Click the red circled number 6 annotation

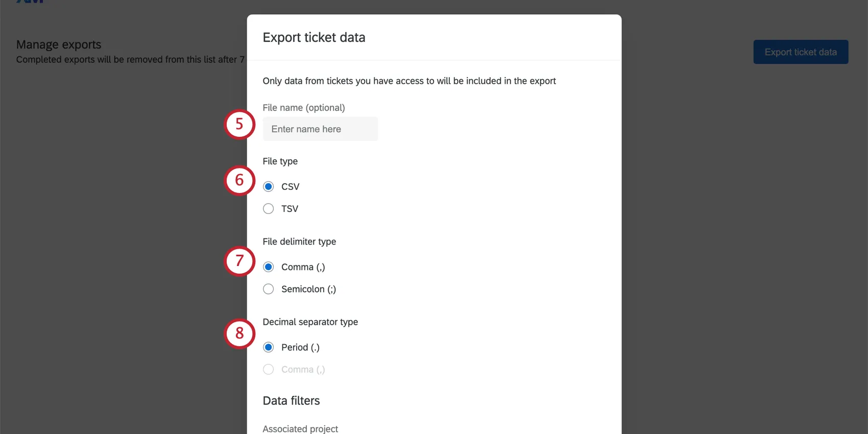(239, 181)
